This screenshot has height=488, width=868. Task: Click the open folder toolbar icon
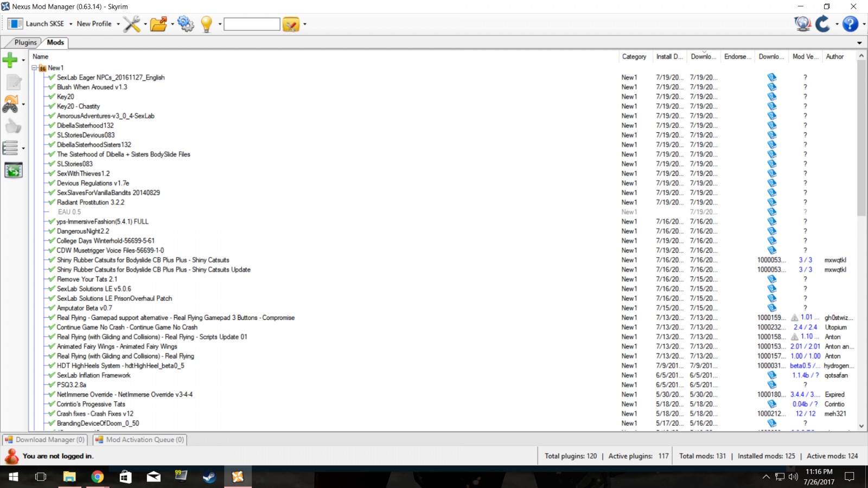158,24
